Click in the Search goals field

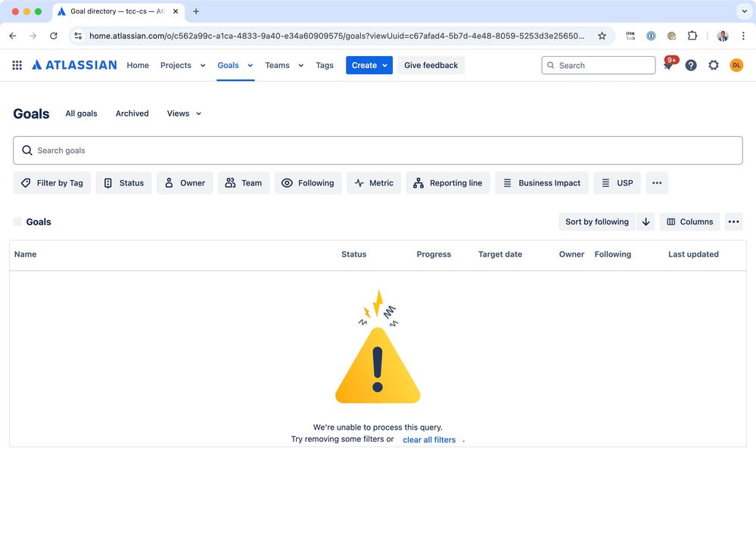tap(378, 151)
